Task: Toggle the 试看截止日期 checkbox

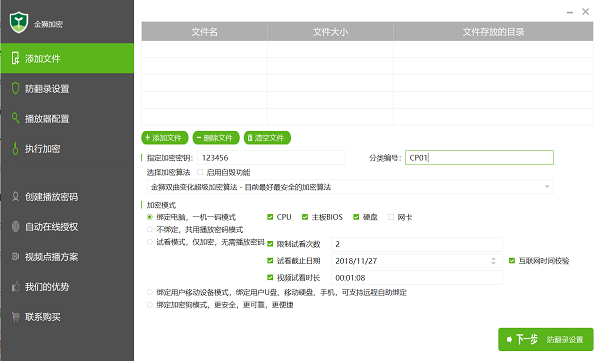Action: 270,261
